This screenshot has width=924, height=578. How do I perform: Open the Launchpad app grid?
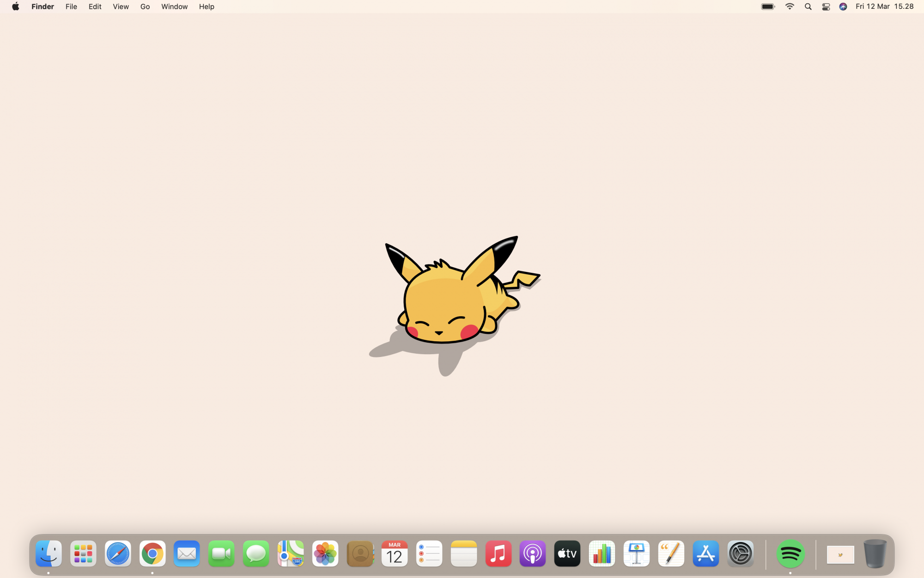point(83,553)
